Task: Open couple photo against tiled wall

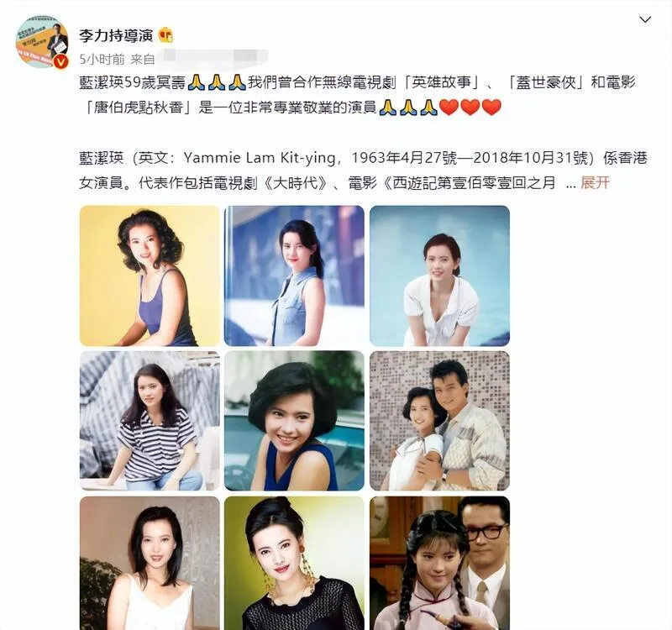Action: (439, 421)
